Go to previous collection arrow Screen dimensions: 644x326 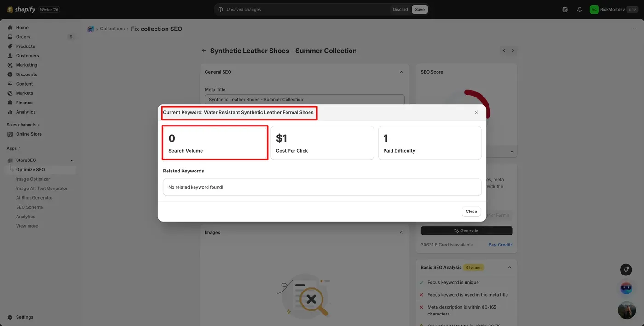point(504,51)
